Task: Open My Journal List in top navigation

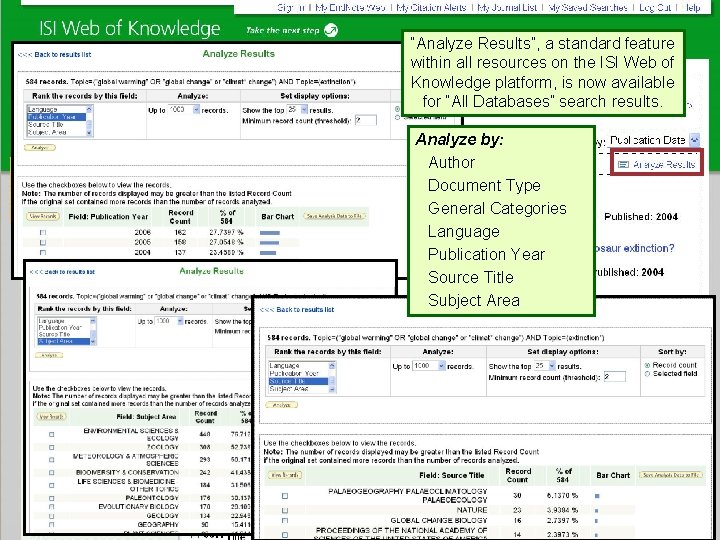Action: (507, 7)
